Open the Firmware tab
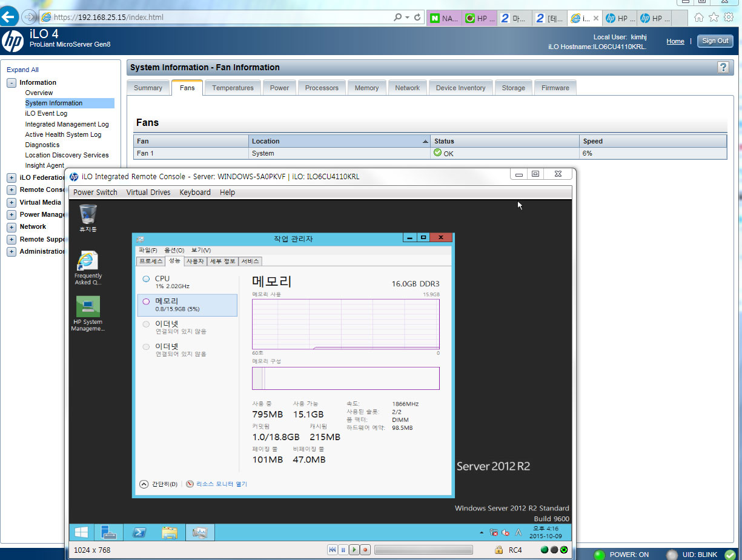This screenshot has height=560, width=742. click(x=555, y=88)
